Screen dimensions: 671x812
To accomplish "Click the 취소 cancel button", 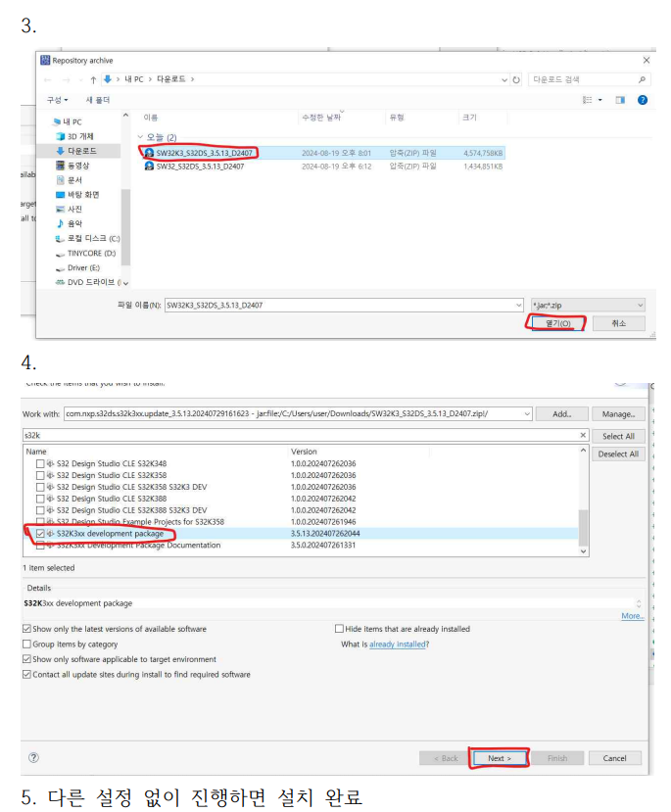I will (x=619, y=323).
